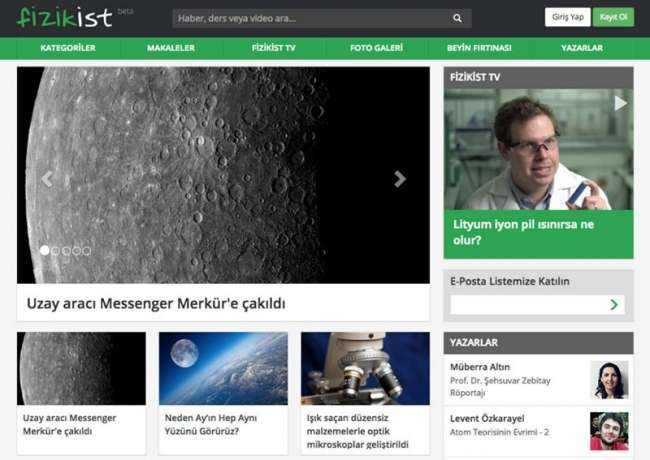Image resolution: width=650 pixels, height=460 pixels.
Task: Click the large Mercury slider image
Action: [223, 175]
